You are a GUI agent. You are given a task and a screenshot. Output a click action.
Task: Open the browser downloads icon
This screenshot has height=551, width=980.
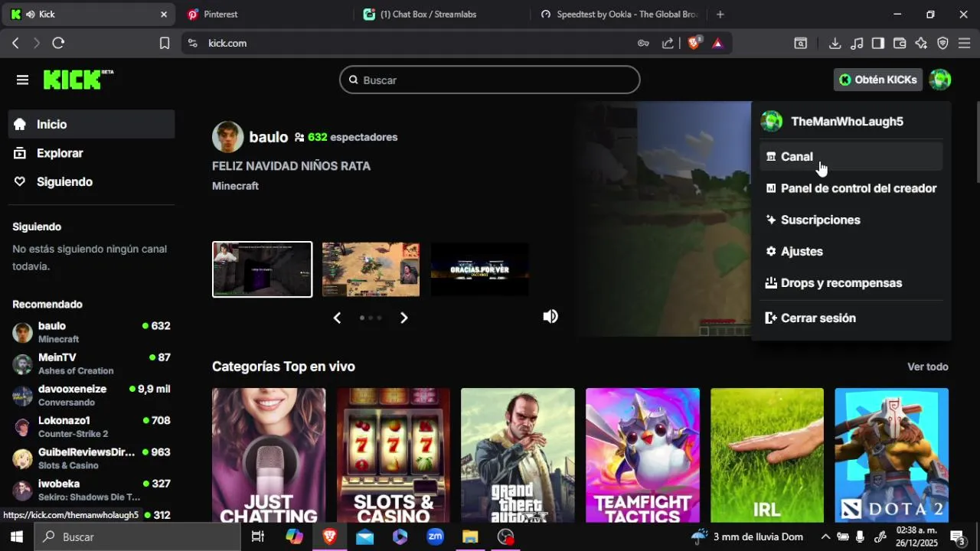click(835, 44)
